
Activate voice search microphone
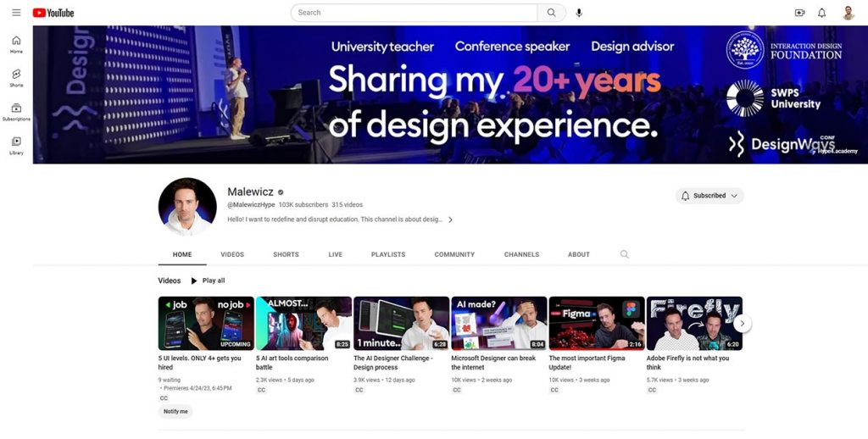pos(580,13)
